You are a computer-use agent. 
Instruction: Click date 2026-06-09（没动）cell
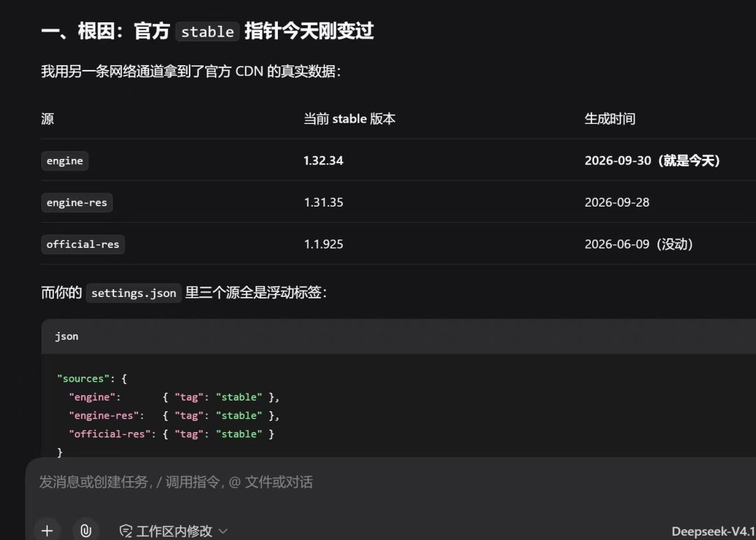(639, 244)
